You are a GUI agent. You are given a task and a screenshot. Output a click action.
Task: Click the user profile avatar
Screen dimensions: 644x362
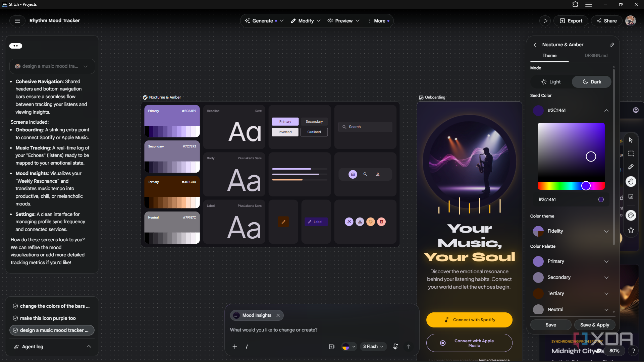coord(631,21)
